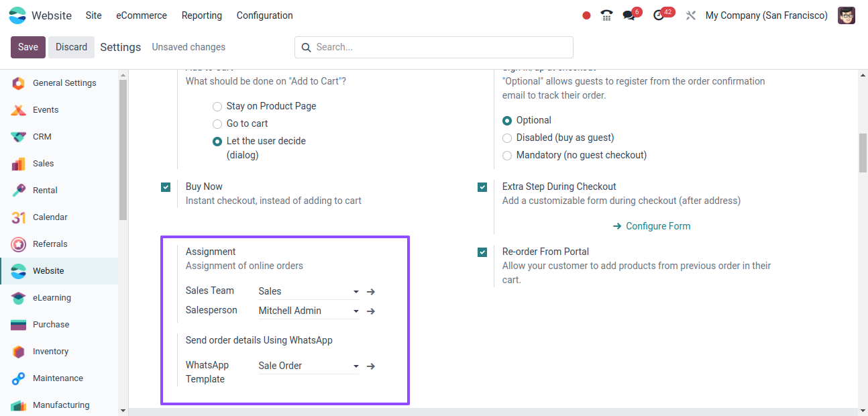Select Disabled (buy as guest) option
This screenshot has height=416, width=868.
pos(507,138)
